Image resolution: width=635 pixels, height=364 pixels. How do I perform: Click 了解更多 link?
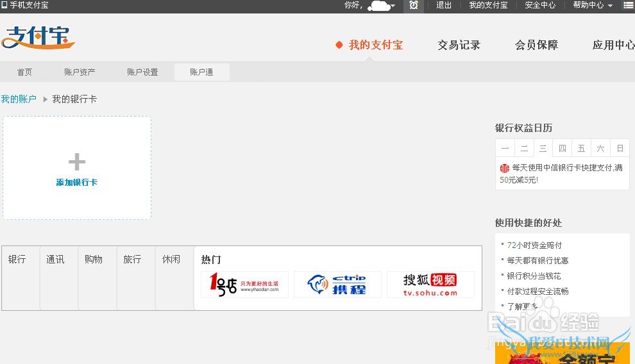coord(522,306)
